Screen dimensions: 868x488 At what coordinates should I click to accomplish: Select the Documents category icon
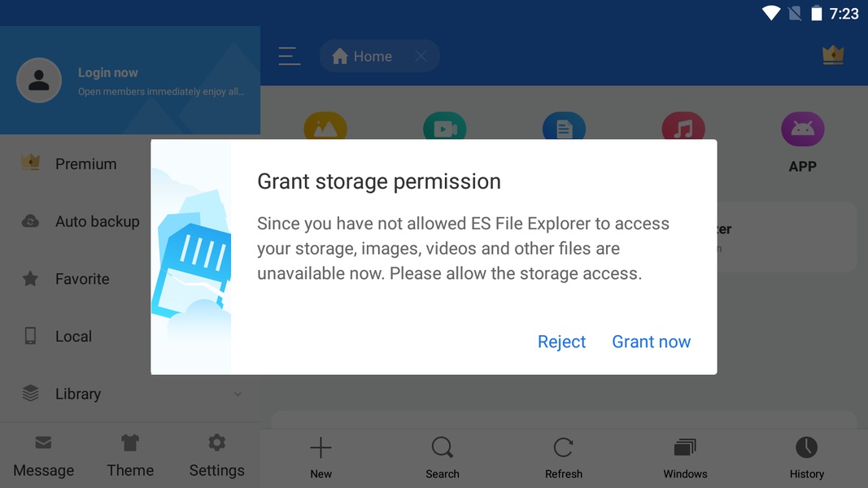[x=564, y=129]
